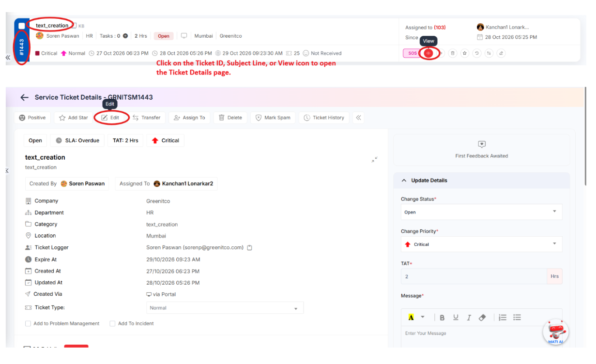Click the pencil edit icon in ticket row
The image size is (596, 364).
(x=501, y=53)
